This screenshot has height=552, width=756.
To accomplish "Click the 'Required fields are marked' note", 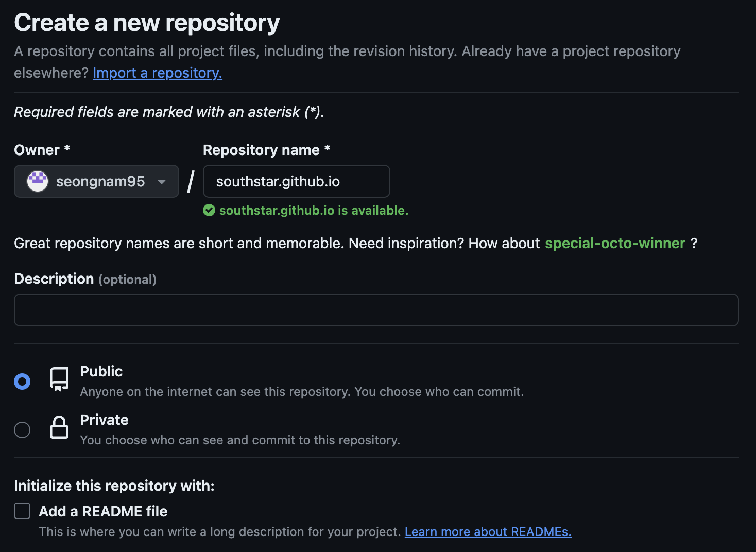I will click(169, 112).
